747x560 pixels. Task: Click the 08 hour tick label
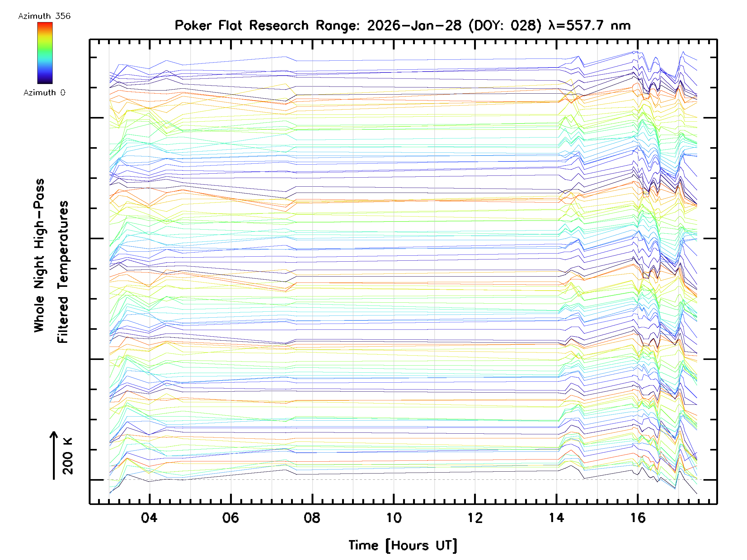tap(312, 518)
